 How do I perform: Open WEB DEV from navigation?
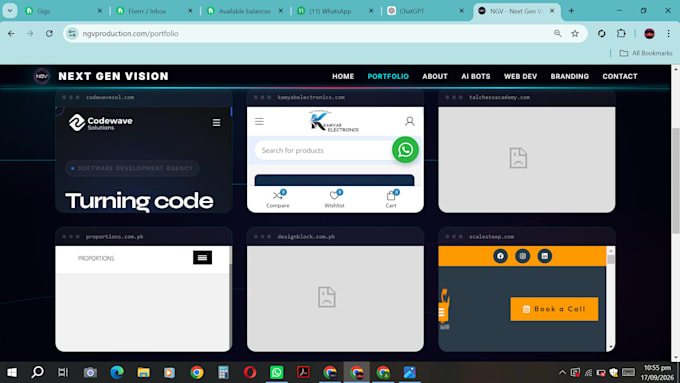point(520,76)
